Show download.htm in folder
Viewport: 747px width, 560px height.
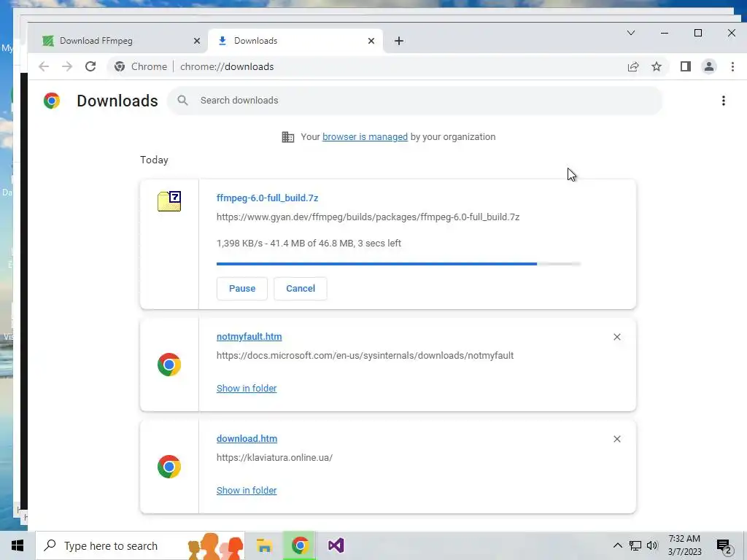[x=247, y=491]
